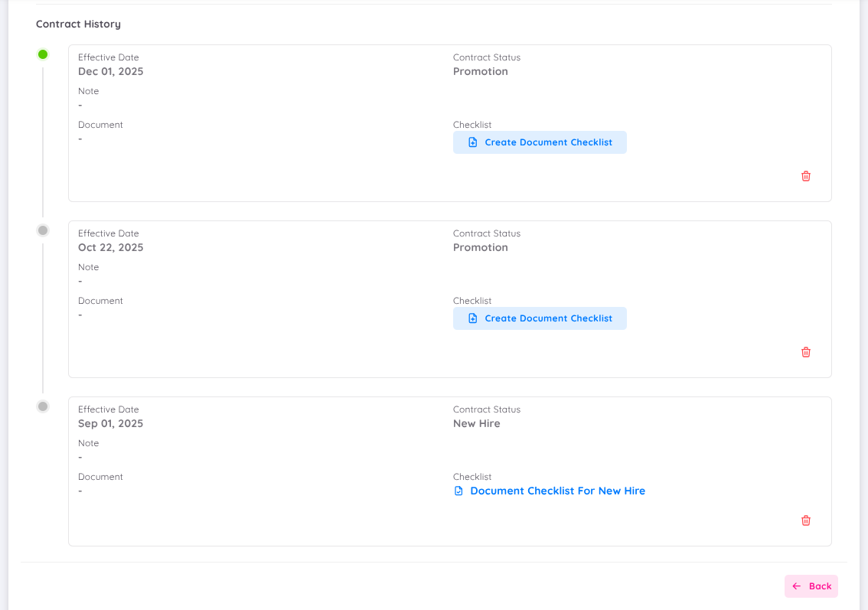Click the trash icon on the Sep 01 New Hire entry
The image size is (868, 610).
pos(805,520)
